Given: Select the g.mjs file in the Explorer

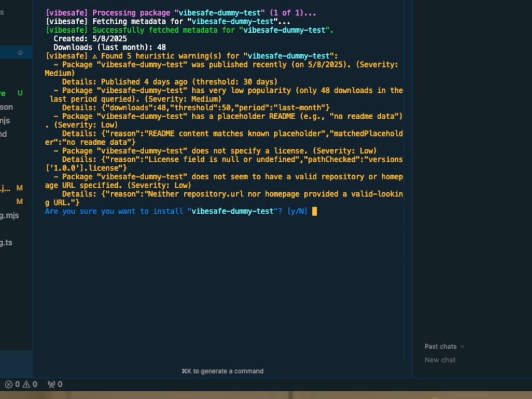Looking at the screenshot, I should (6, 215).
